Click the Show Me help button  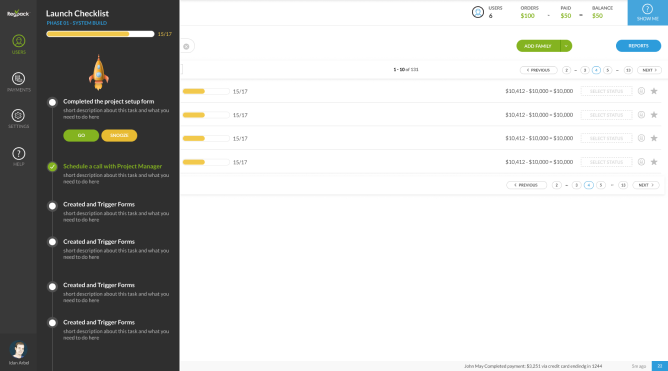click(648, 13)
